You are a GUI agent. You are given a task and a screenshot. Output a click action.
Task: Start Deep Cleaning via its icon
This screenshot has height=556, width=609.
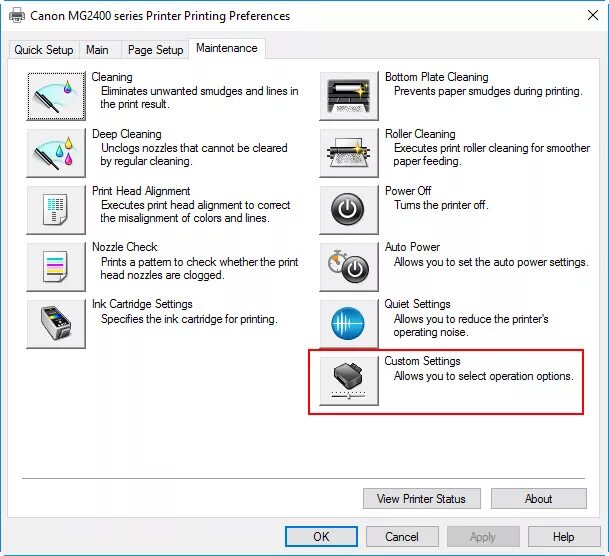pyautogui.click(x=56, y=153)
